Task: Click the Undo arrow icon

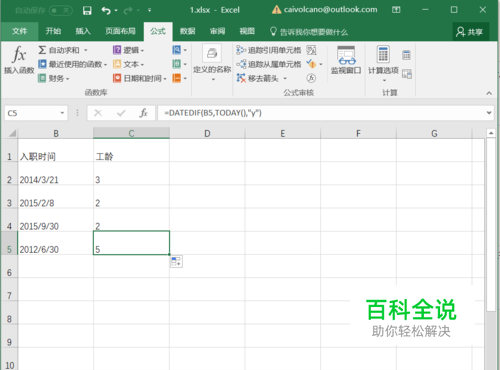Action: [x=106, y=11]
